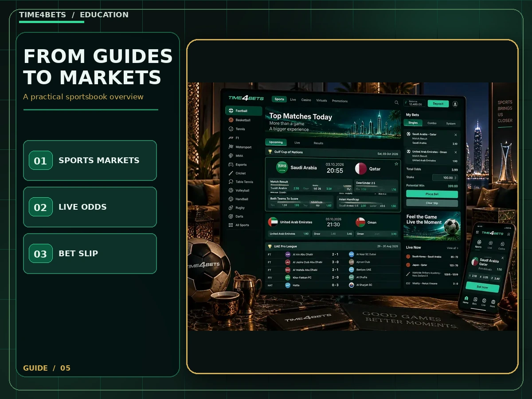Favorite the Saudi Arabia vs Qatar match star
This screenshot has width=532, height=399.
pos(396,164)
